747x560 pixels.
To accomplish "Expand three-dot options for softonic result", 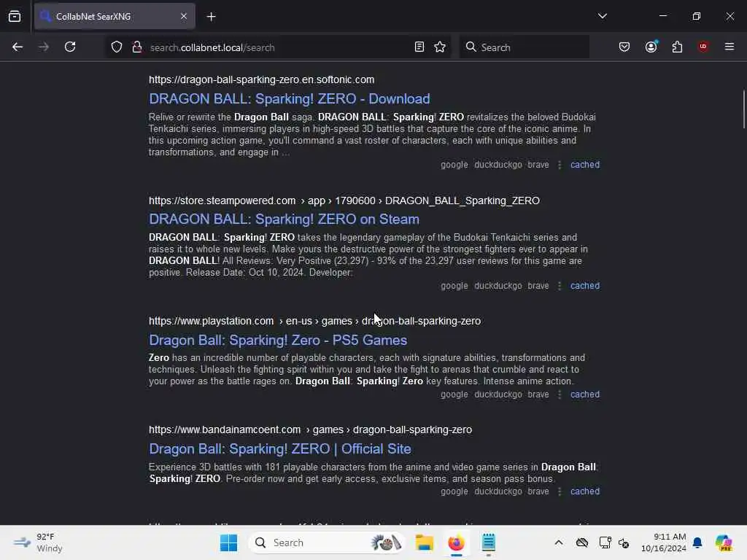I will pos(560,165).
